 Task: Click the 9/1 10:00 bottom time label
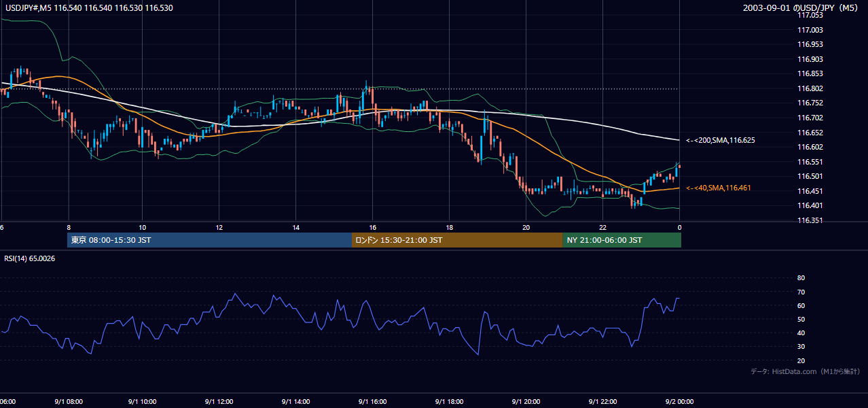coord(144,402)
